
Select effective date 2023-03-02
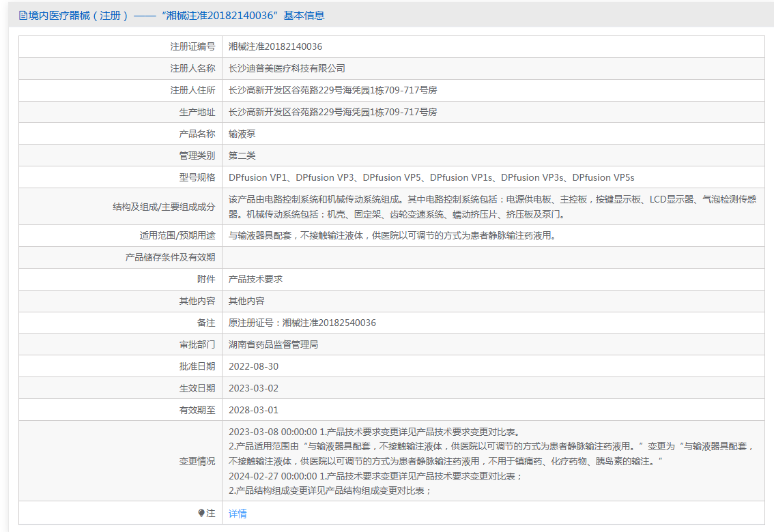pyautogui.click(x=254, y=388)
